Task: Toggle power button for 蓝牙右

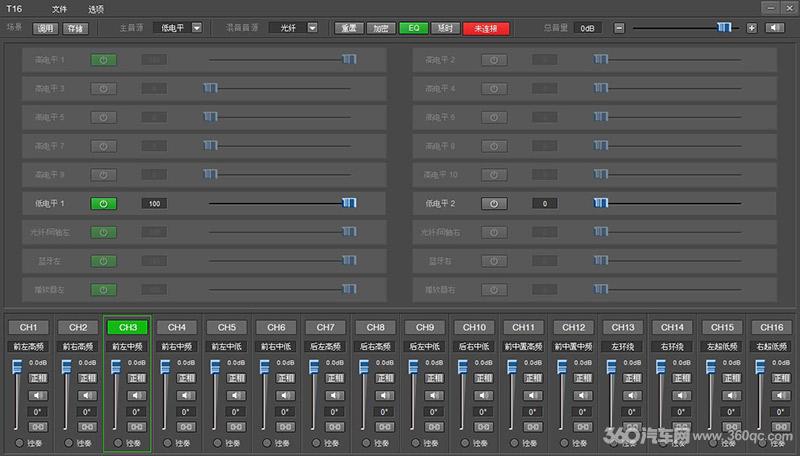Action: pos(494,261)
